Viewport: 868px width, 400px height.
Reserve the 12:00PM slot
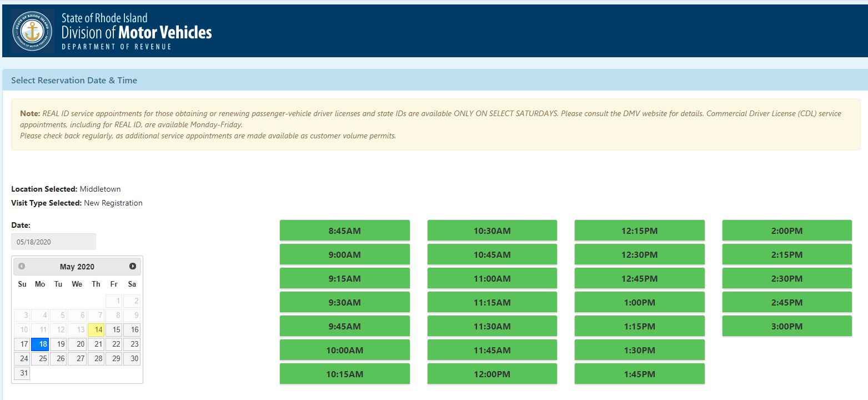[x=491, y=374]
